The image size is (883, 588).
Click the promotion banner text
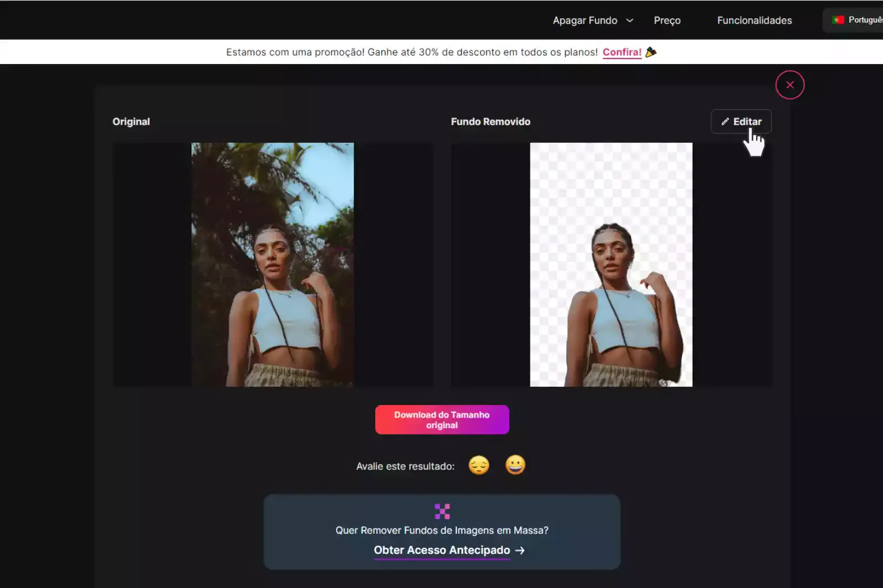click(x=412, y=52)
